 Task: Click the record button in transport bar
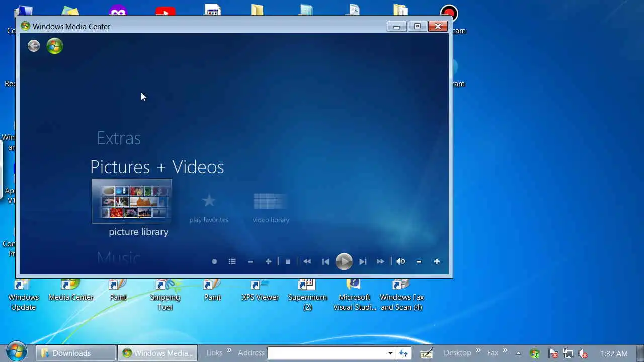click(214, 261)
